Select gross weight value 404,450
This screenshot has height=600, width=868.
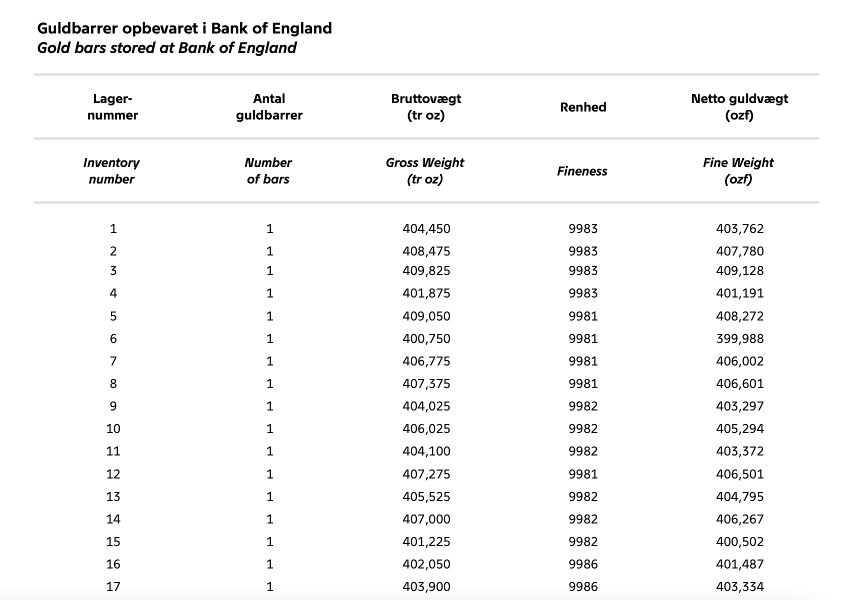tap(426, 229)
